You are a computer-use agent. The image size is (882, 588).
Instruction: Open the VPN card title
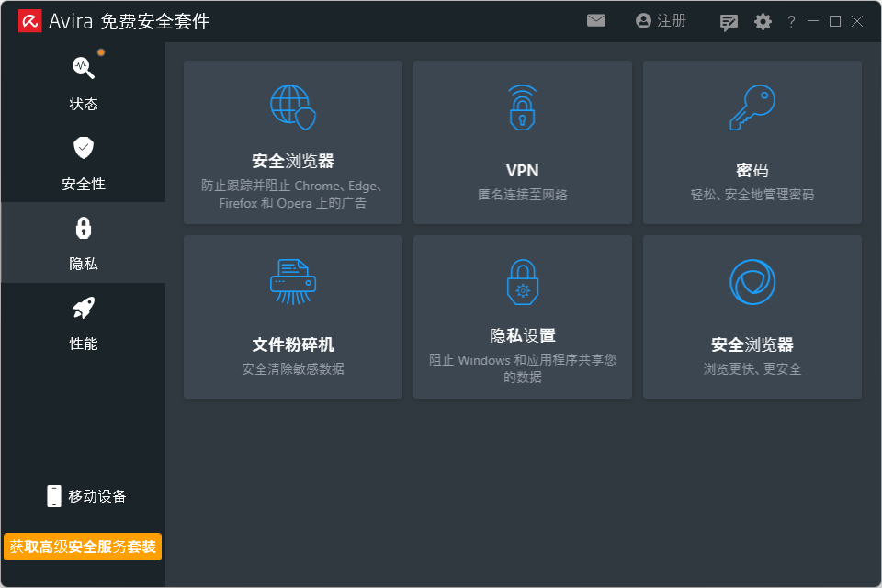click(x=523, y=171)
